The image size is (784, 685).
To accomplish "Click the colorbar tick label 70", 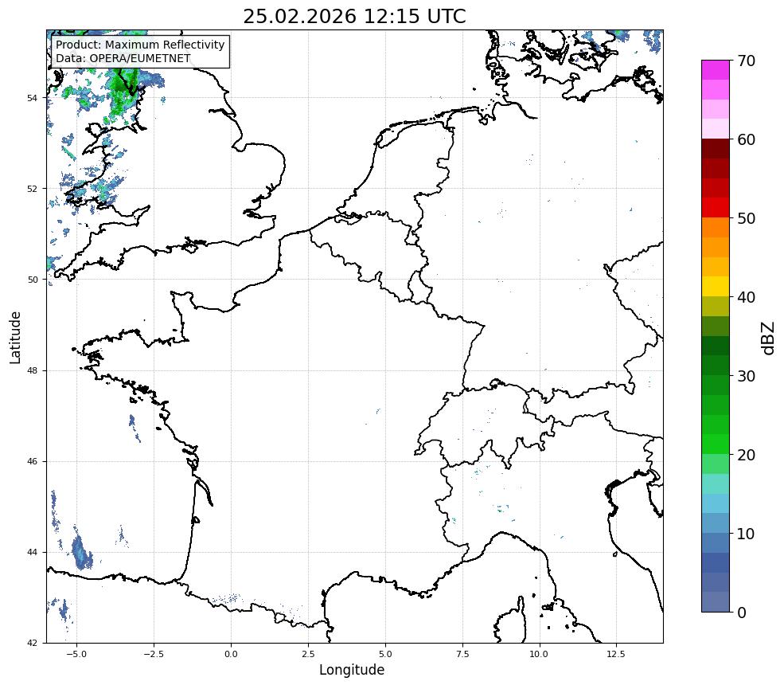I will tap(746, 61).
